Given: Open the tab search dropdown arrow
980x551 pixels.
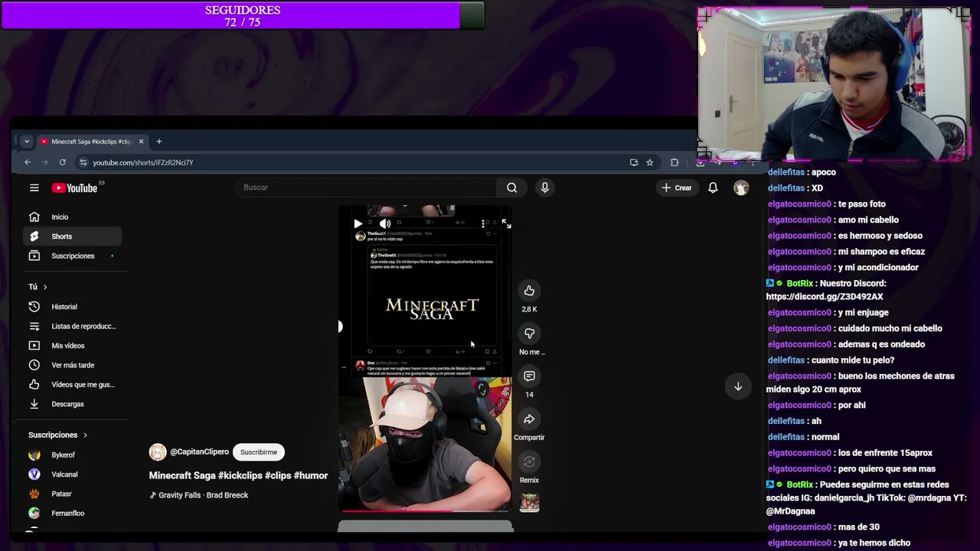Looking at the screenshot, I should click(x=27, y=142).
